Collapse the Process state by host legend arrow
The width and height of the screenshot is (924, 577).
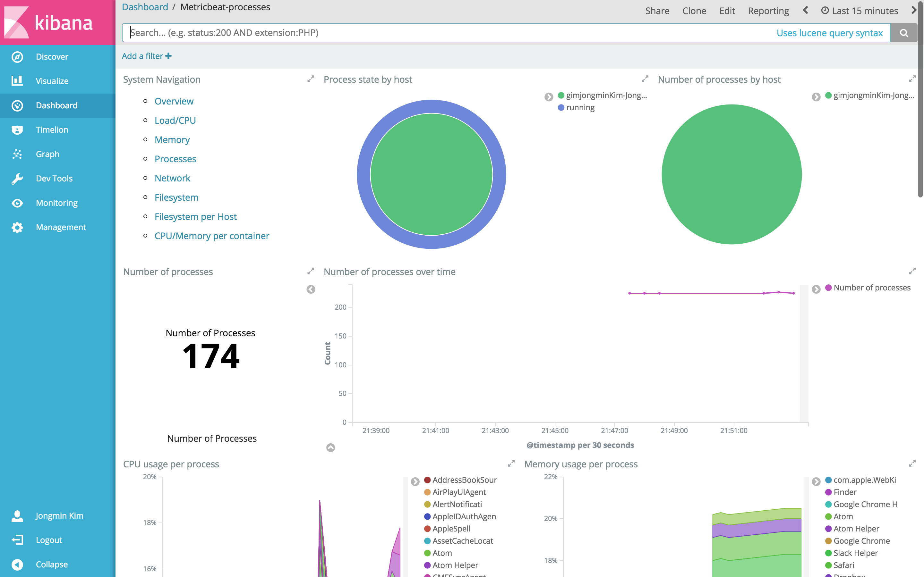point(549,97)
